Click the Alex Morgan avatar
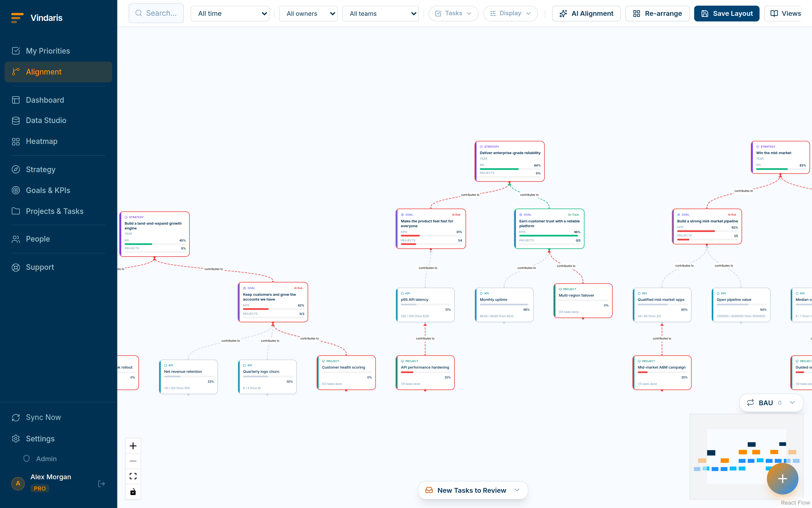Viewport: 812px width, 508px height. [x=18, y=483]
